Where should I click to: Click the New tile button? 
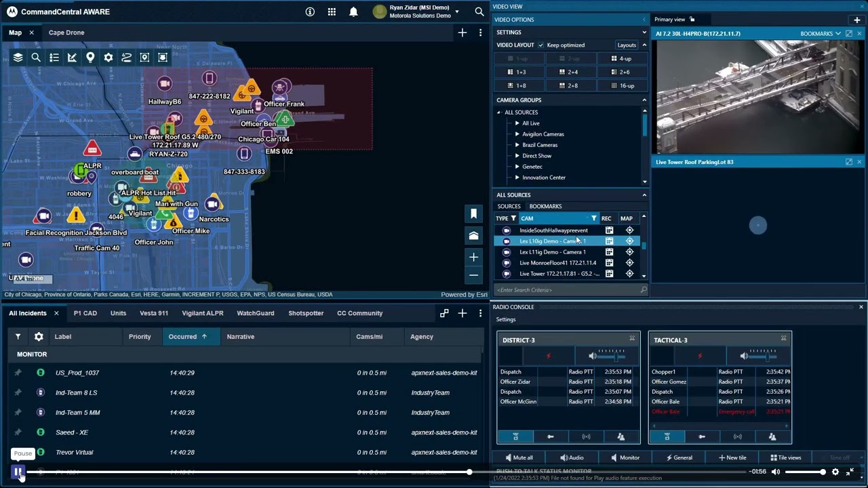(732, 457)
